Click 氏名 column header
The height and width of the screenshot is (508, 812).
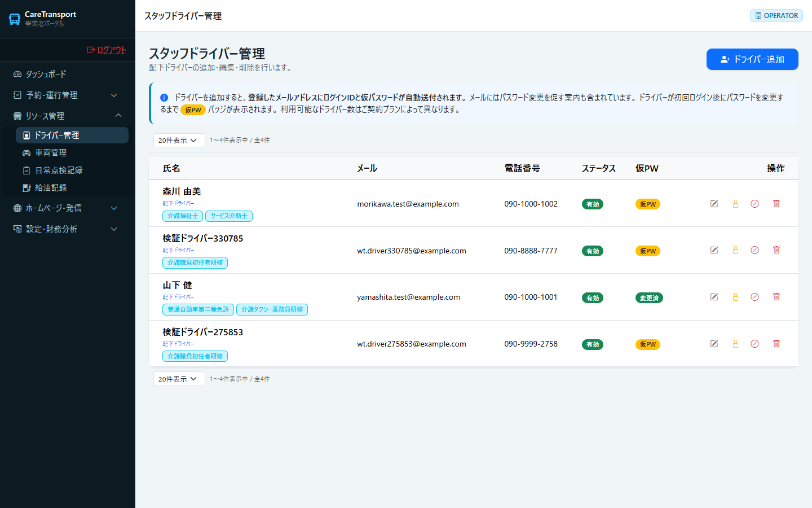(171, 168)
